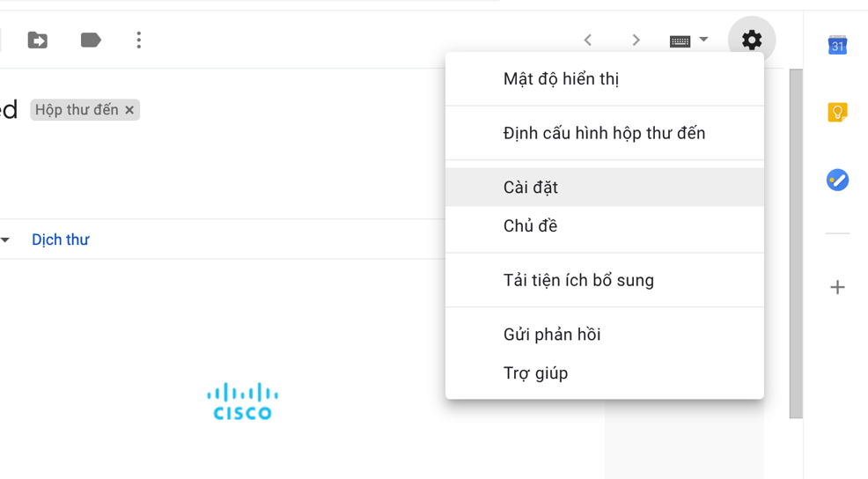The height and width of the screenshot is (479, 868).
Task: Open Google Calendar side panel
Action: click(837, 45)
